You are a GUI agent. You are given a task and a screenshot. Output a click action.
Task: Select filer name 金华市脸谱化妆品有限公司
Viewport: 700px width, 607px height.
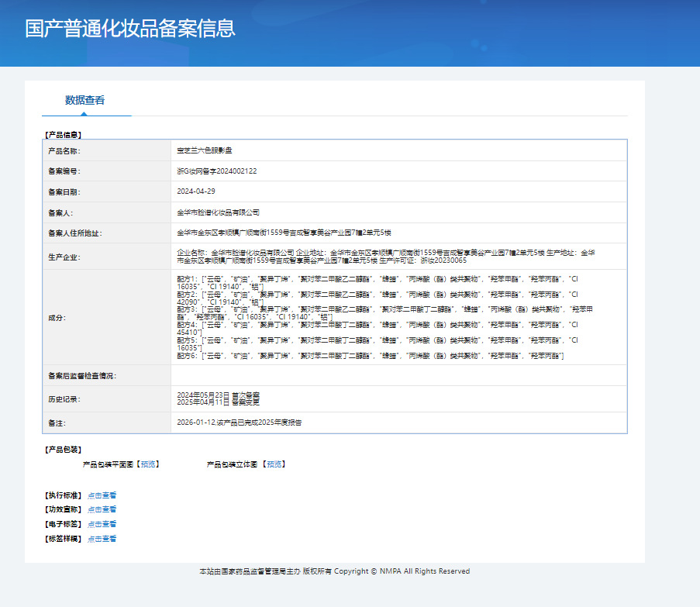(219, 212)
